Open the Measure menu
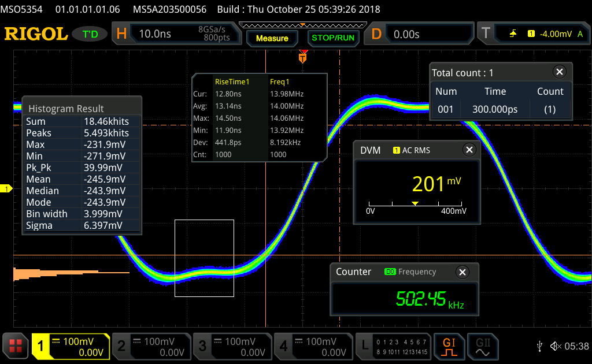The height and width of the screenshot is (364, 592). coord(272,38)
